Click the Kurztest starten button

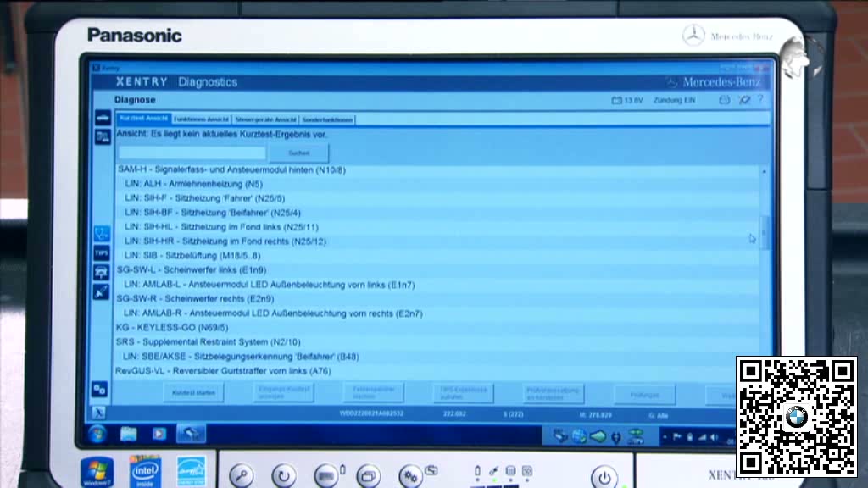pos(193,393)
